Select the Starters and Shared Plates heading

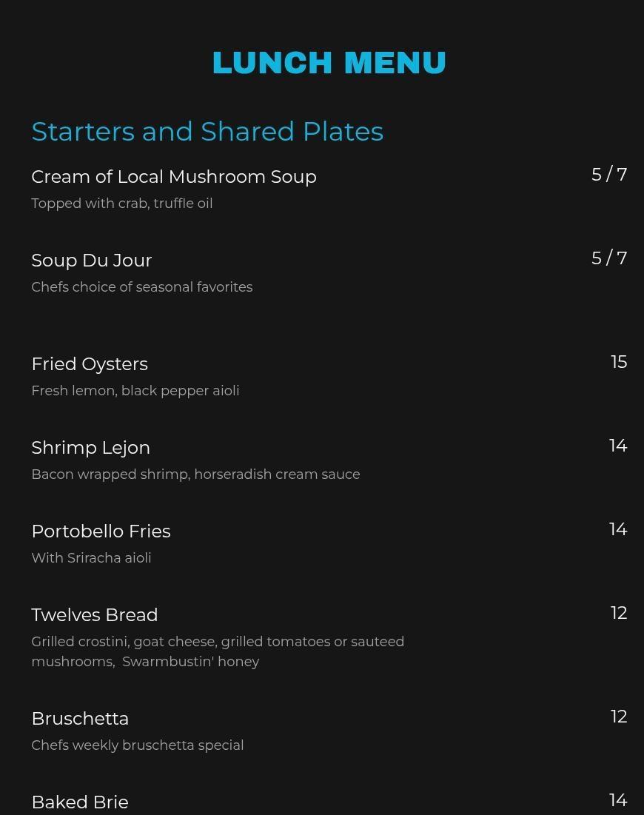[207, 131]
